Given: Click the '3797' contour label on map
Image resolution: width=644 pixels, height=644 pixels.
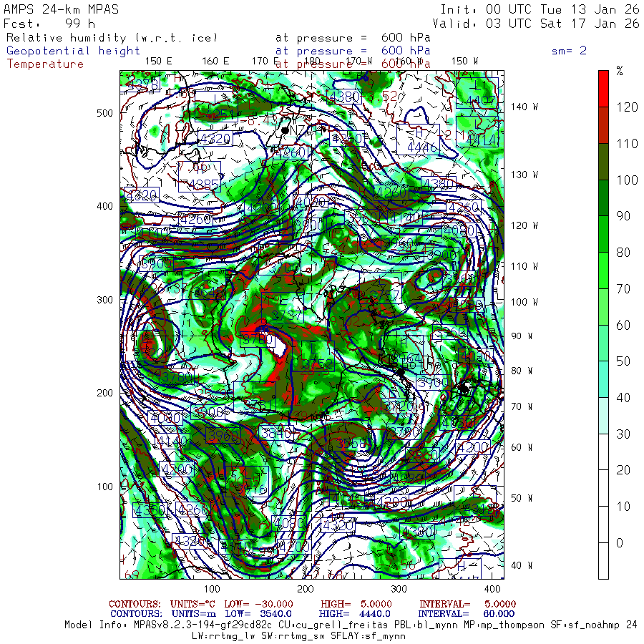Looking at the screenshot, I should [283, 308].
